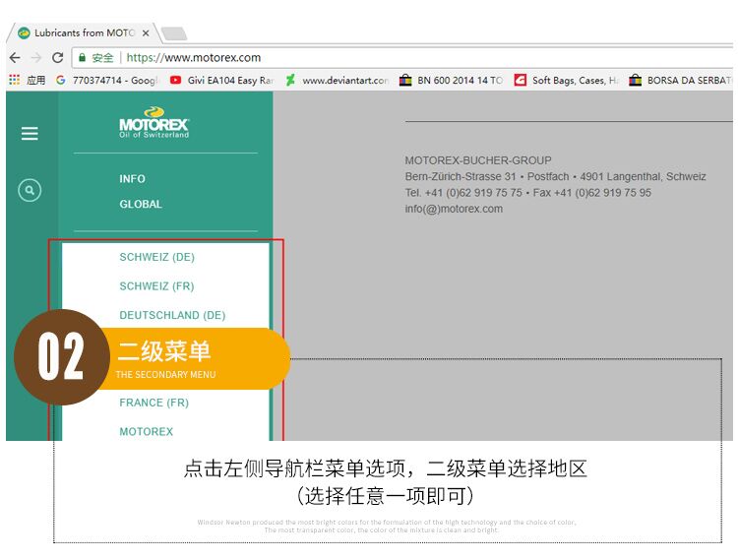Viewport: 738px width, 560px height.
Task: Open the BN 600 2014 bookmark
Action: pos(452,80)
